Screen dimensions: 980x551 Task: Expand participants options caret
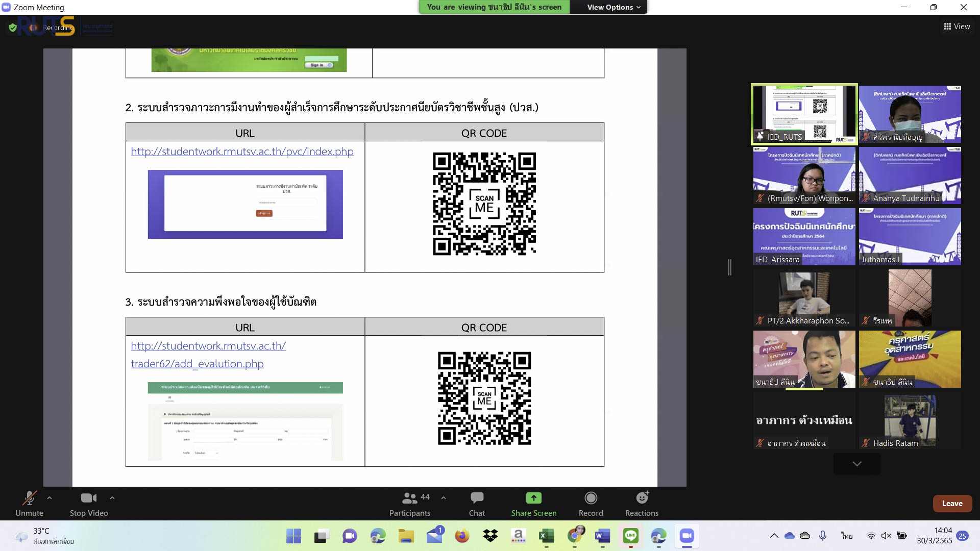[444, 498]
